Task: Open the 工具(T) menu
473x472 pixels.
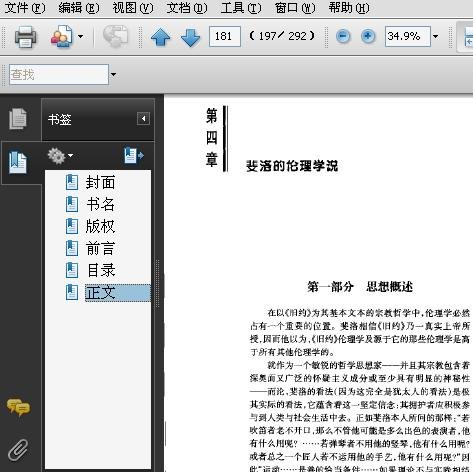Action: point(241,8)
